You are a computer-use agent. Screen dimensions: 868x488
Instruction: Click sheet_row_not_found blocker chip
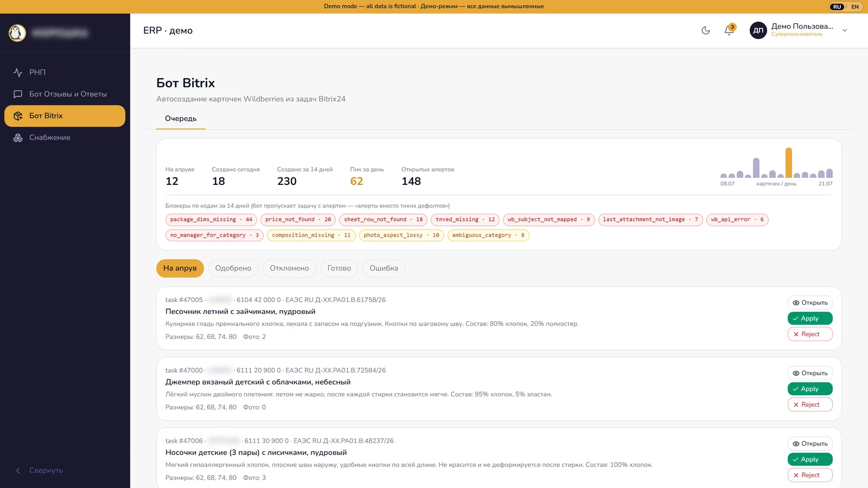pyautogui.click(x=384, y=220)
